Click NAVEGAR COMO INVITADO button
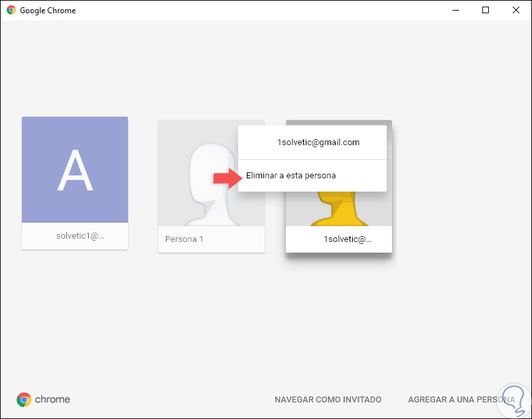This screenshot has width=532, height=419. click(328, 400)
